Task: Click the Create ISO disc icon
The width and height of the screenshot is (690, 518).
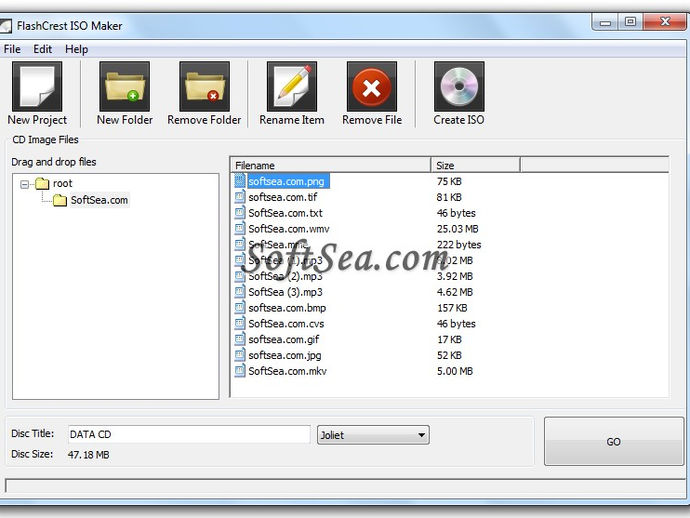Action: (459, 86)
